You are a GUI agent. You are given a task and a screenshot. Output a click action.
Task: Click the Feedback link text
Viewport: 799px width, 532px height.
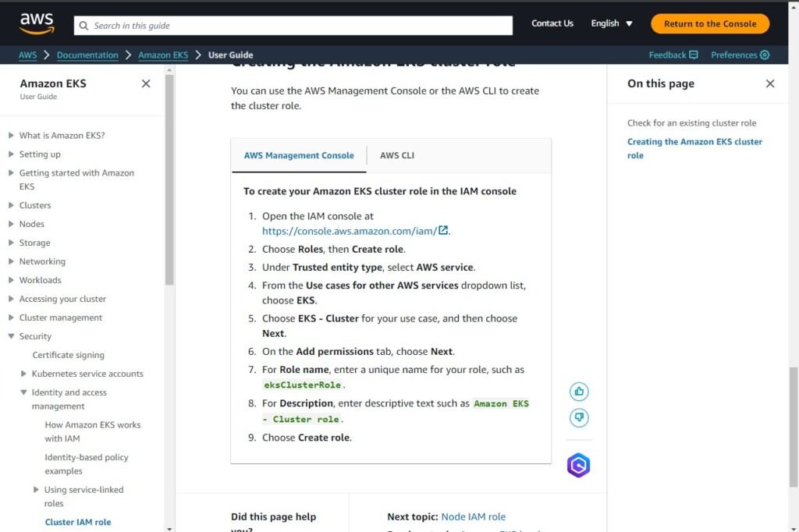pos(668,55)
